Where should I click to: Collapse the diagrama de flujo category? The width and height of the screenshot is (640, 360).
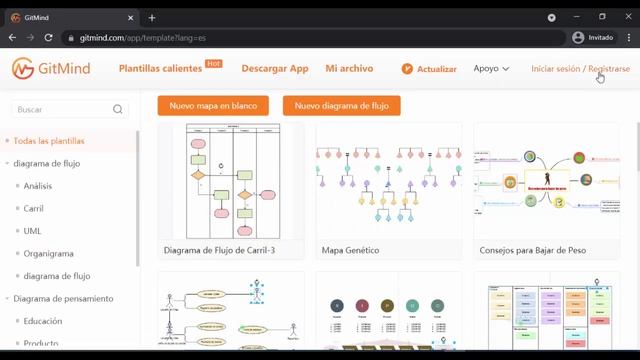[x=7, y=163]
